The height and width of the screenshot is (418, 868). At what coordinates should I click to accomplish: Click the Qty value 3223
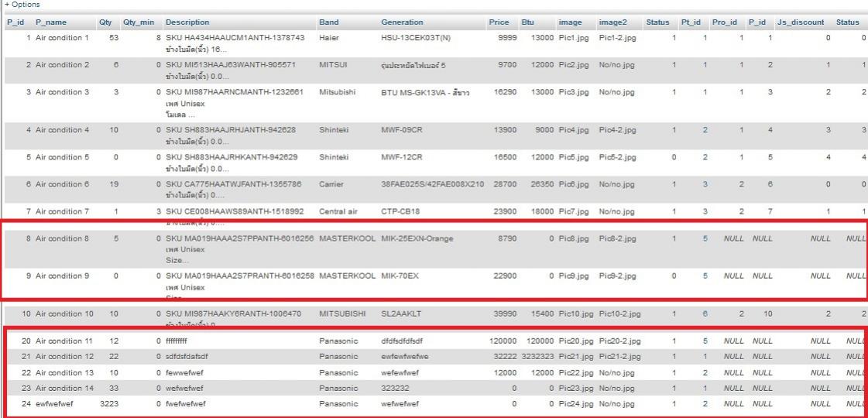click(109, 404)
